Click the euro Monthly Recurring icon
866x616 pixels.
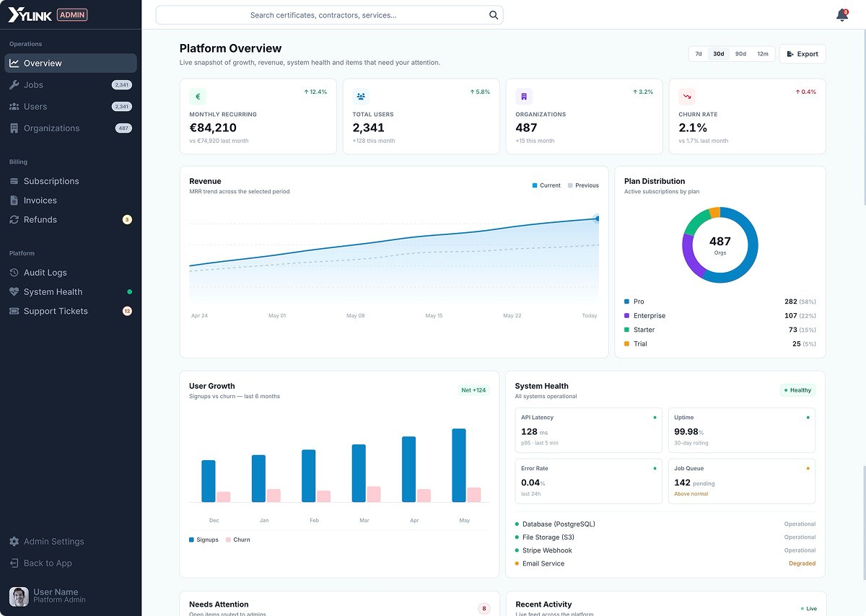click(x=198, y=97)
